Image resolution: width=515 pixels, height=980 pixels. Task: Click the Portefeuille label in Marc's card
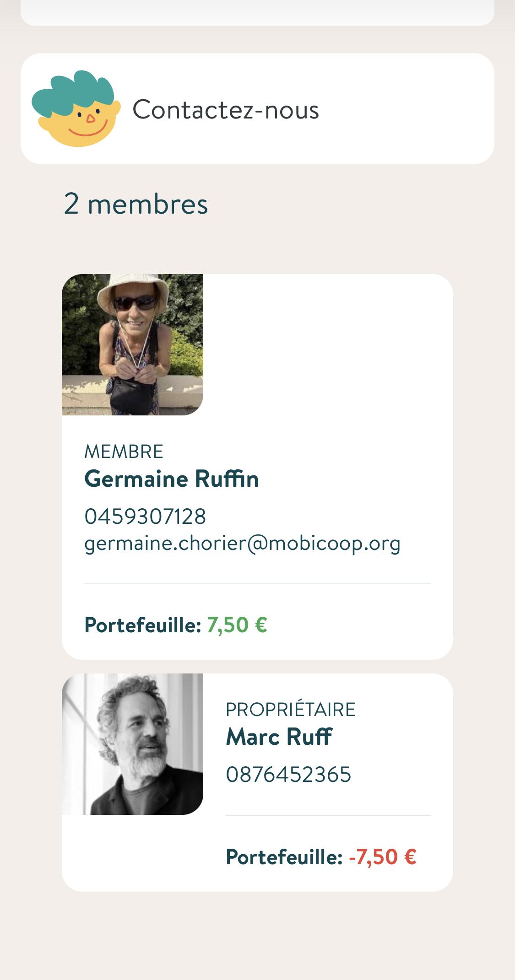pyautogui.click(x=284, y=857)
